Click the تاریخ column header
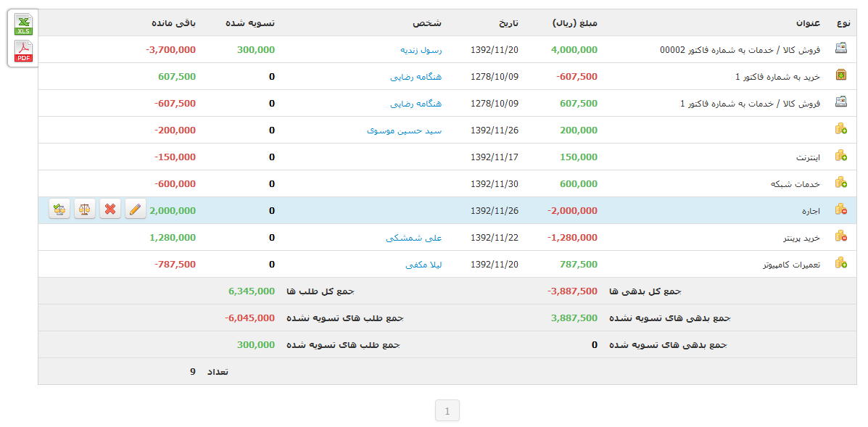868x427 pixels. 504,23
